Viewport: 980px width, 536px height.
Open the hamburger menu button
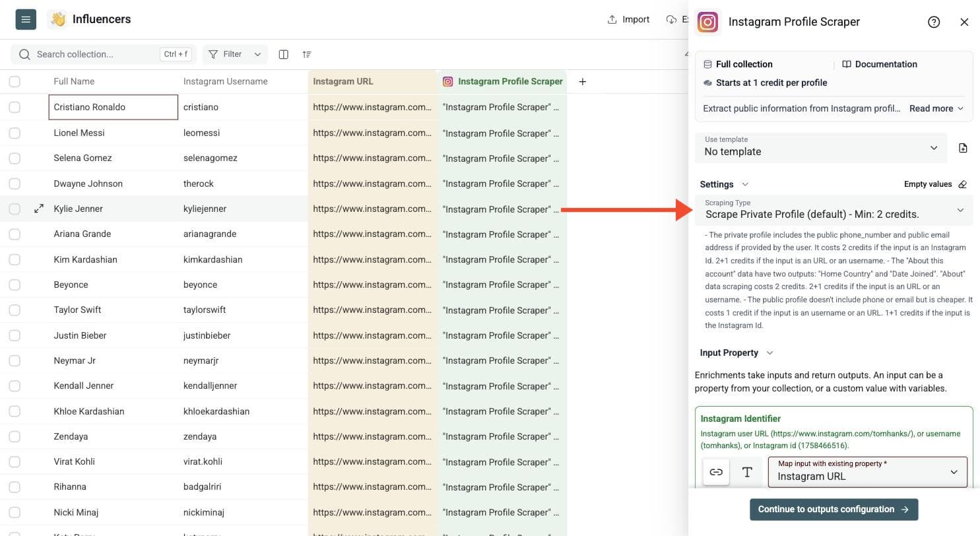pyautogui.click(x=26, y=19)
